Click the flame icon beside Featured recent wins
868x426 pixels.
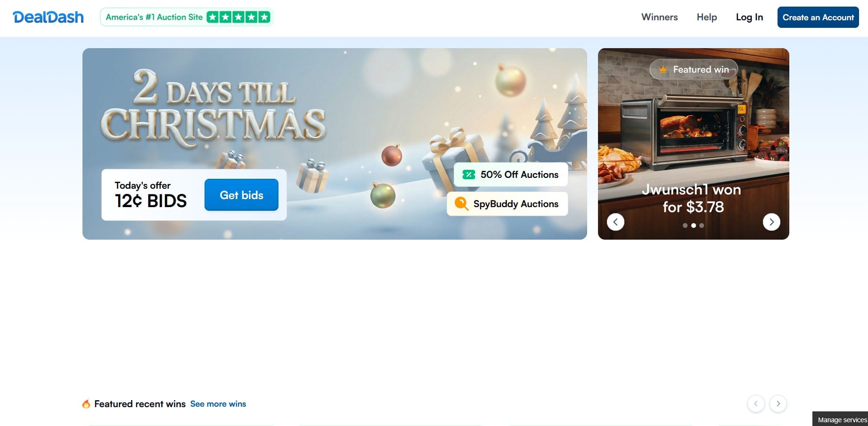pos(86,404)
